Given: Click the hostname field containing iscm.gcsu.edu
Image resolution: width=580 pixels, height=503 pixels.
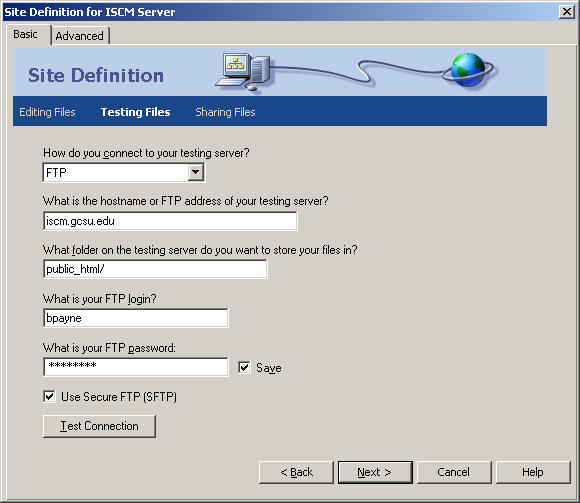Looking at the screenshot, I should [x=170, y=221].
